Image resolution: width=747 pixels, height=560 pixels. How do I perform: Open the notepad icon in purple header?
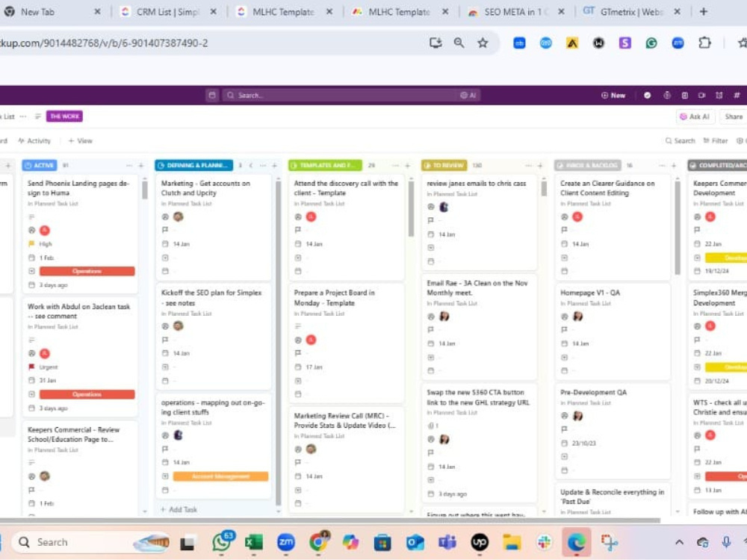coord(684,96)
